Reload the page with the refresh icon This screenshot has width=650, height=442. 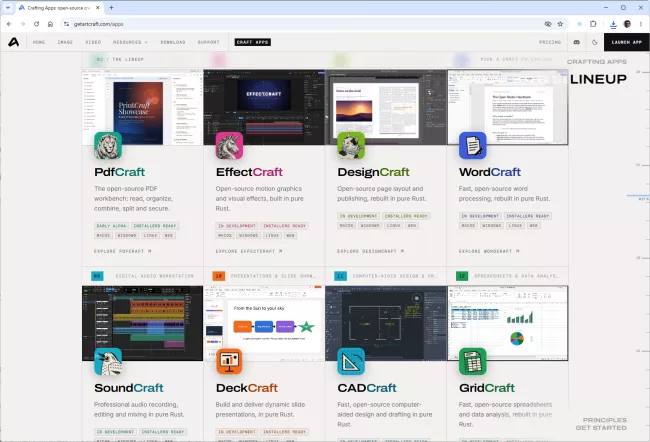point(36,24)
